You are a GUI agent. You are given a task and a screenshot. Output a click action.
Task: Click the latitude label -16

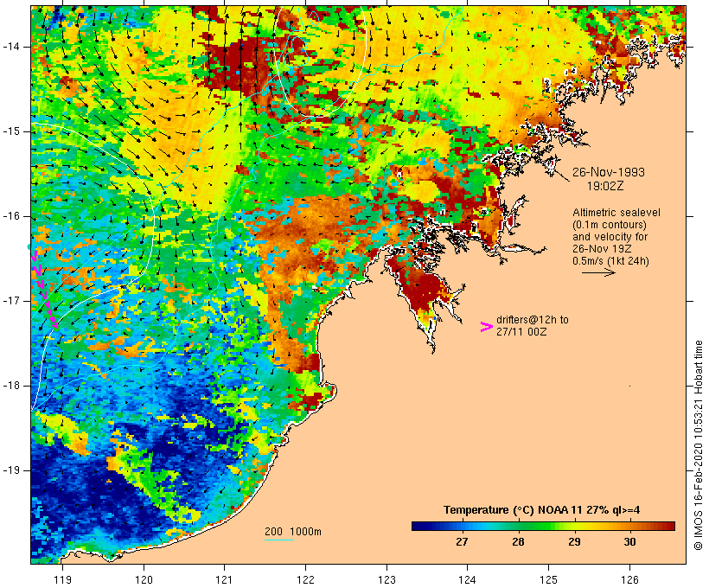click(10, 216)
